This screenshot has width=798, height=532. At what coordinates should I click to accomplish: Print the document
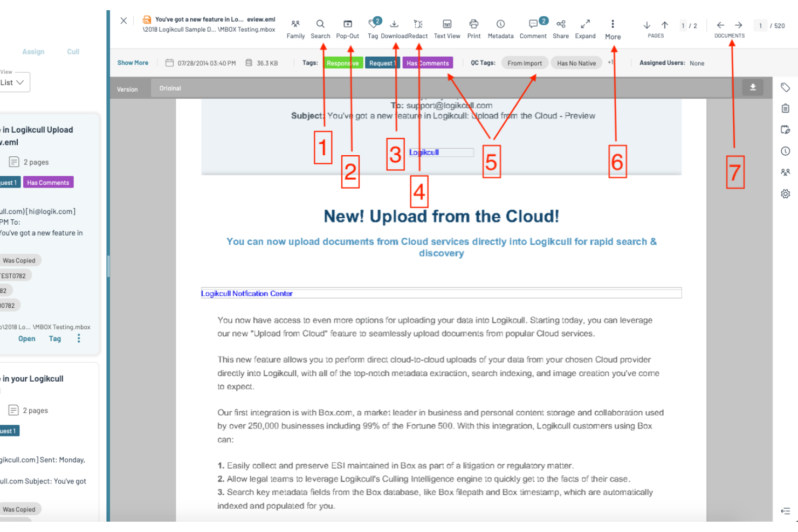(474, 29)
